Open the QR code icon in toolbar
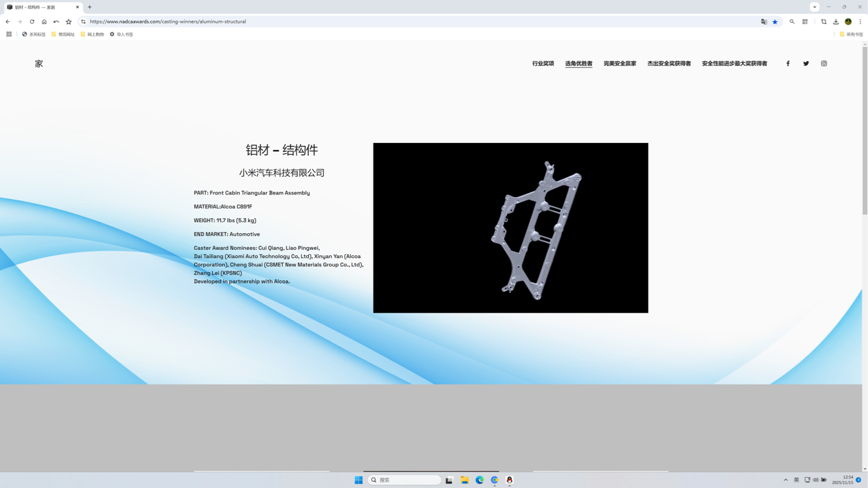The height and width of the screenshot is (488, 868). [x=805, y=22]
